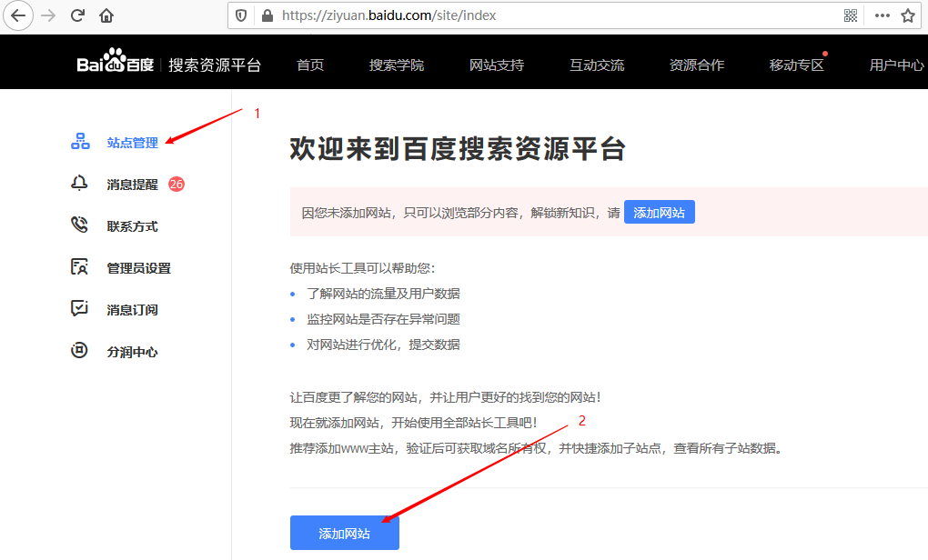Click text 监控网站是否存在异常问题
This screenshot has width=928, height=560.
click(x=384, y=319)
